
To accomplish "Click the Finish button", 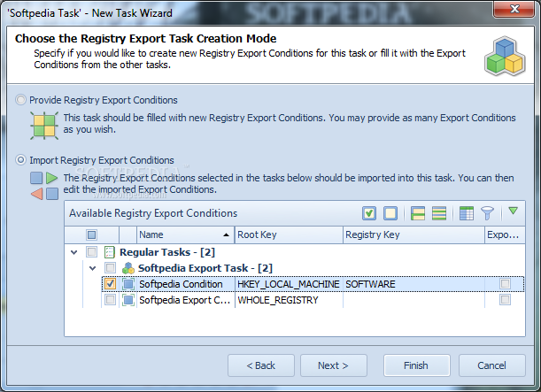I will coord(416,365).
